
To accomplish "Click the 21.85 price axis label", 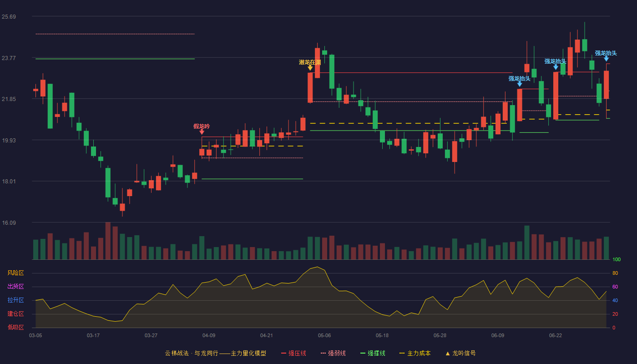I will click(9, 99).
